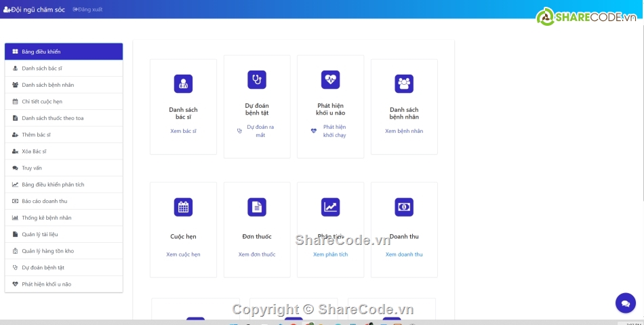The height and width of the screenshot is (325, 644).
Task: Click the group icon on Danh sách bệnh nhân card
Action: click(x=404, y=84)
